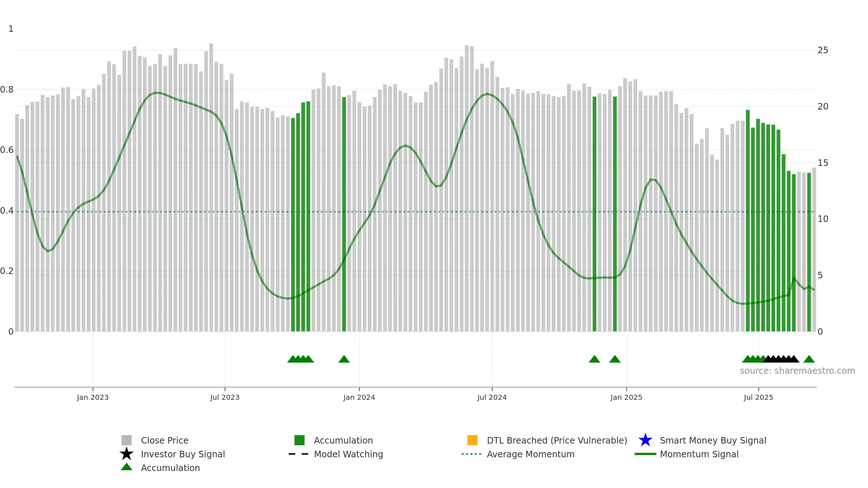
Task: Click the green Accumulation triangle legend icon
Action: (x=127, y=467)
